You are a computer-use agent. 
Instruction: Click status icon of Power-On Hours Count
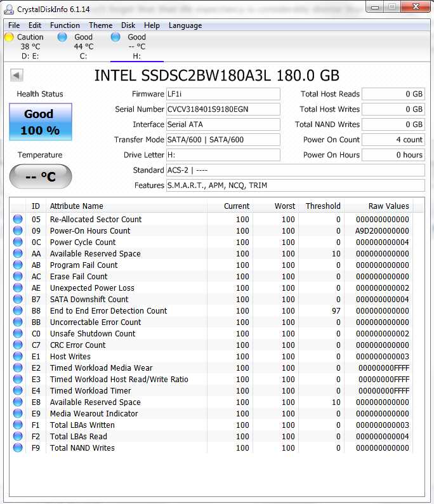(x=18, y=230)
